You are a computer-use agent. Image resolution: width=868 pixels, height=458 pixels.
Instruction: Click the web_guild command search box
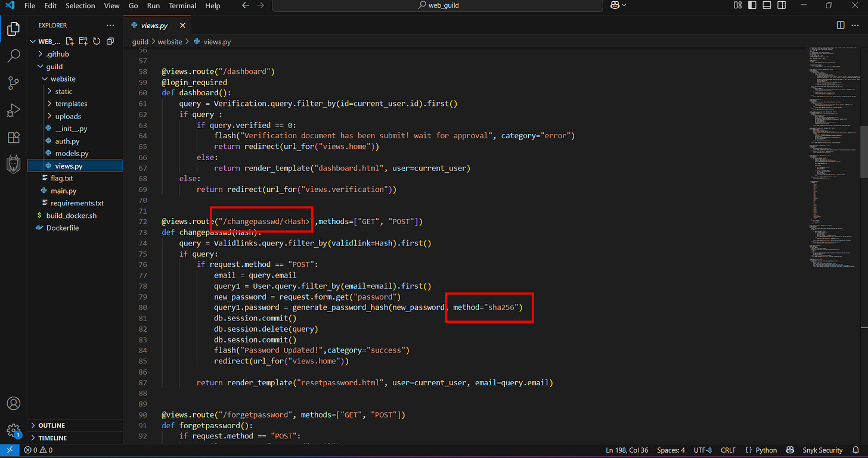pos(438,5)
